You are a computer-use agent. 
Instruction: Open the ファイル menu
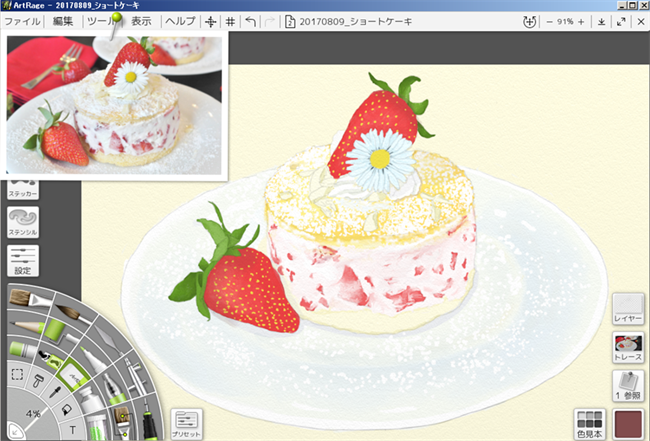coord(22,21)
